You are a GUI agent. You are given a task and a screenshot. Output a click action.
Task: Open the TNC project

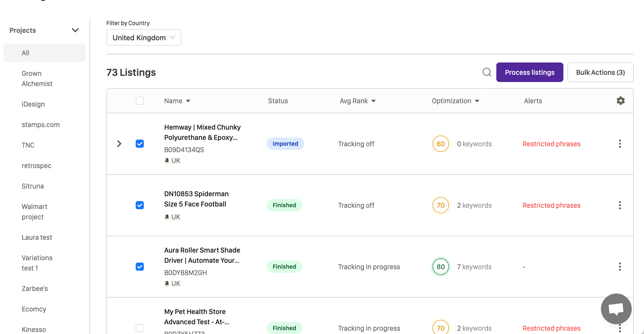pos(28,145)
